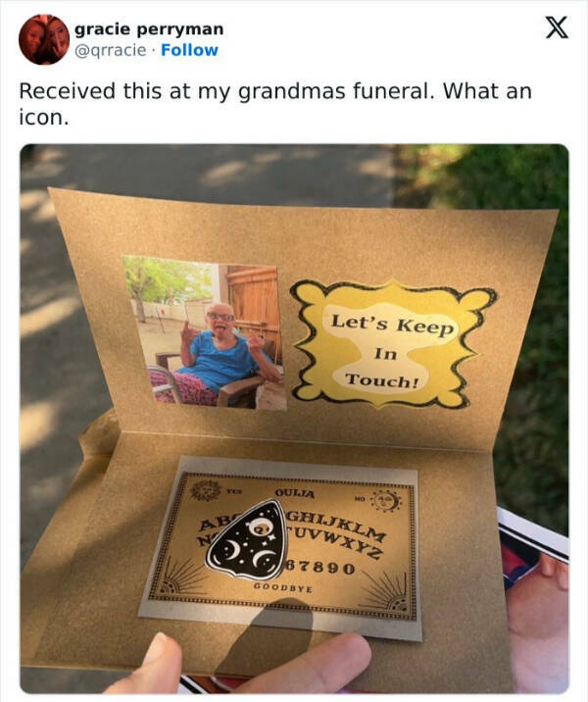The height and width of the screenshot is (702, 588).
Task: Click the Follow link
Action: [189, 50]
